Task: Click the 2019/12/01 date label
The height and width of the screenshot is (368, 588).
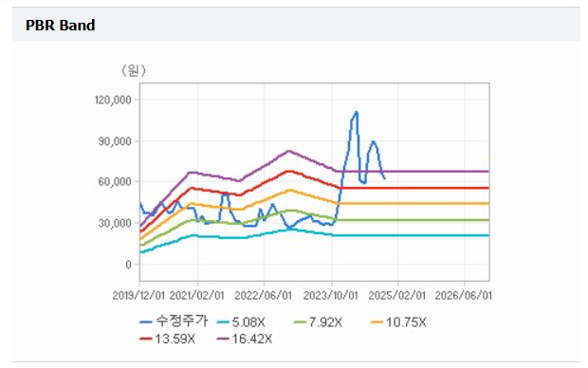Action: pos(138,296)
